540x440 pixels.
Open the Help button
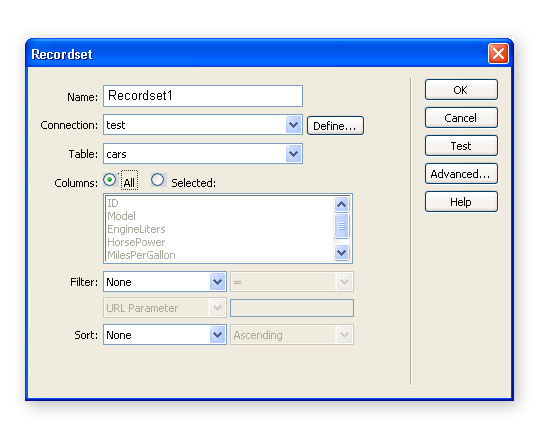tap(461, 202)
